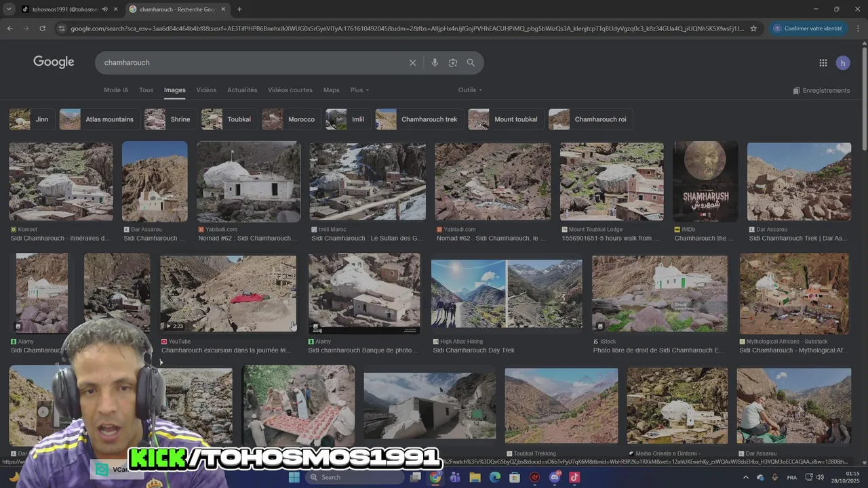Click the chamharouch search input field

(251, 62)
